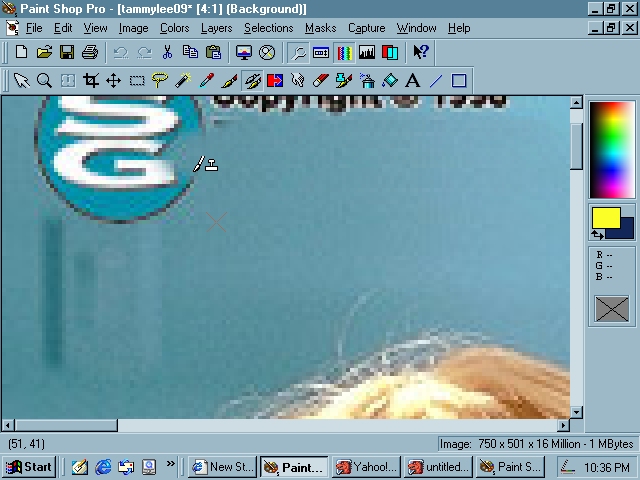
Task: Select the Flood Fill bucket tool
Action: (x=389, y=81)
